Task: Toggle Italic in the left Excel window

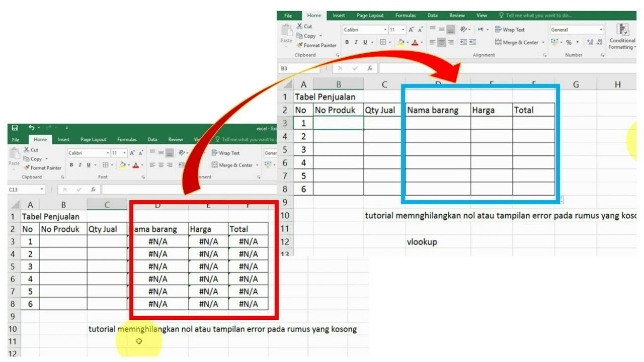Action: (80, 165)
